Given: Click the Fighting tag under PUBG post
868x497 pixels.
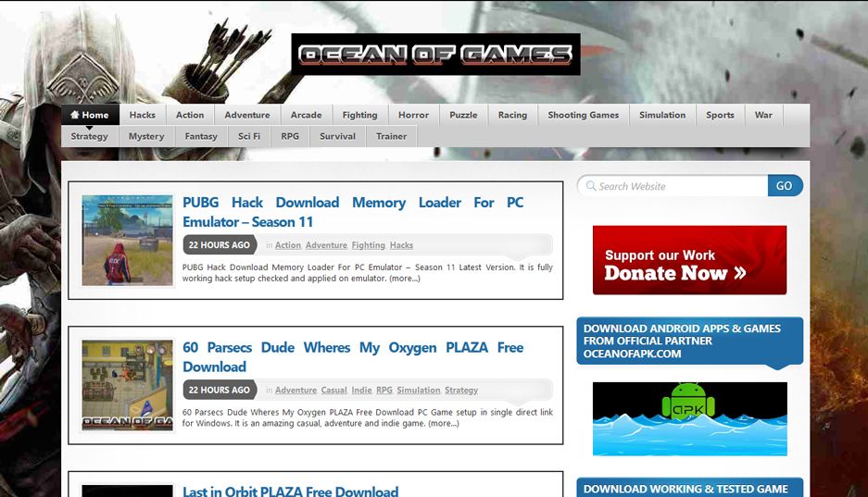Looking at the screenshot, I should click(x=369, y=245).
